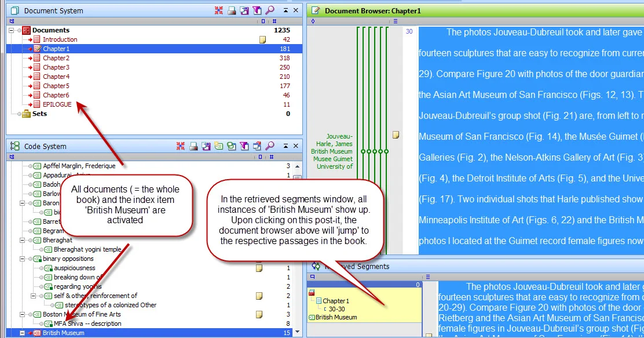This screenshot has height=338, width=644.
Task: Click memo column header in Document System
Action: [264, 21]
